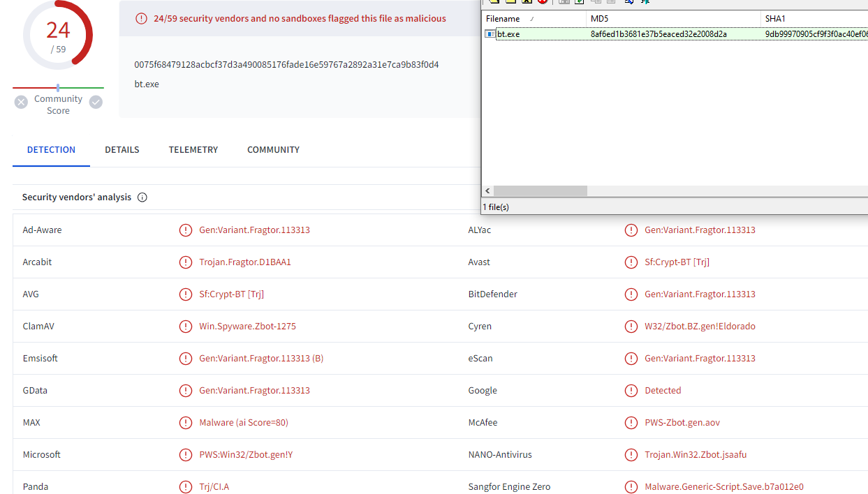
Task: Click the alert icon in Sangfor Engine Zero row
Action: [x=631, y=487]
